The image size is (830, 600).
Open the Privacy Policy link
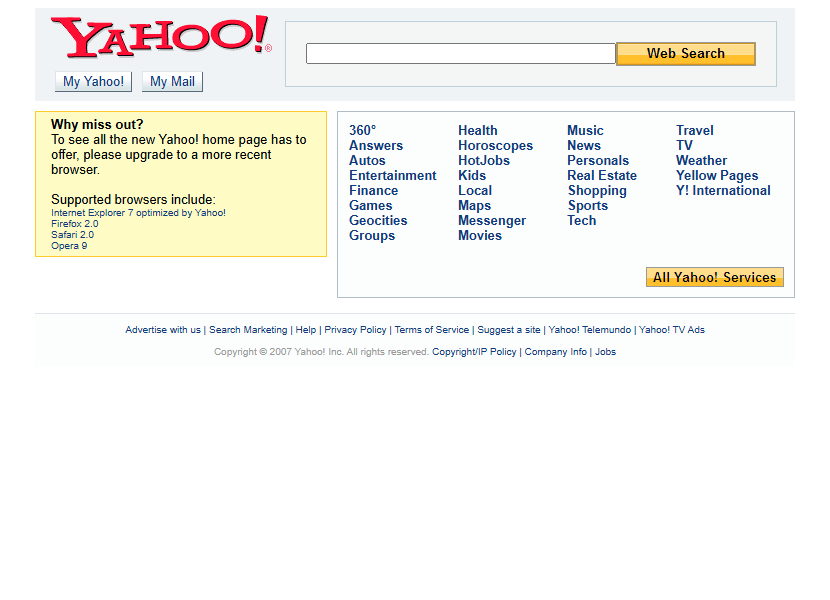pyautogui.click(x=355, y=330)
